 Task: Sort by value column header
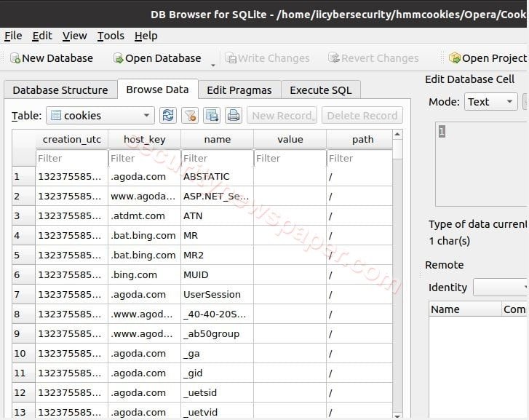click(x=290, y=139)
